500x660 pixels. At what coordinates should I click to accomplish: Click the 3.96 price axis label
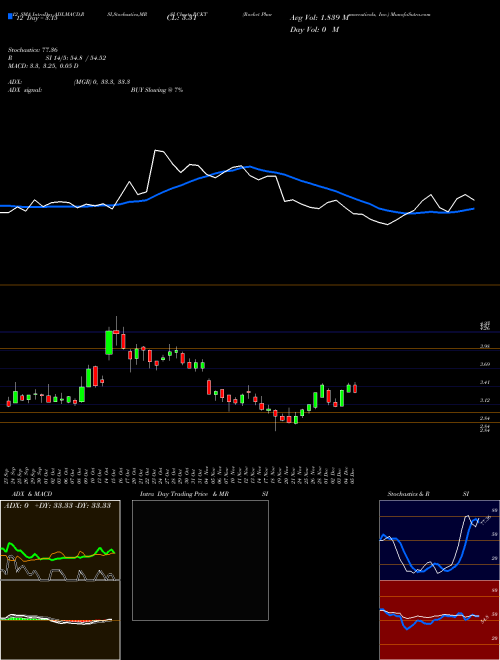click(x=485, y=346)
